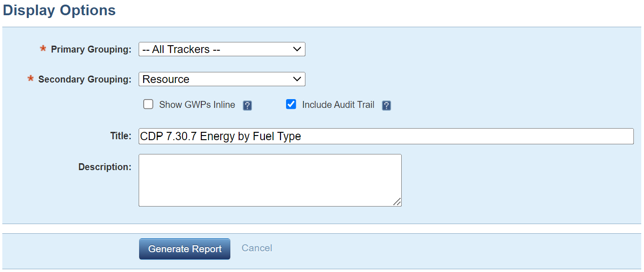
Task: Click the 'Primary Grouping:' field label
Action: [x=91, y=49]
